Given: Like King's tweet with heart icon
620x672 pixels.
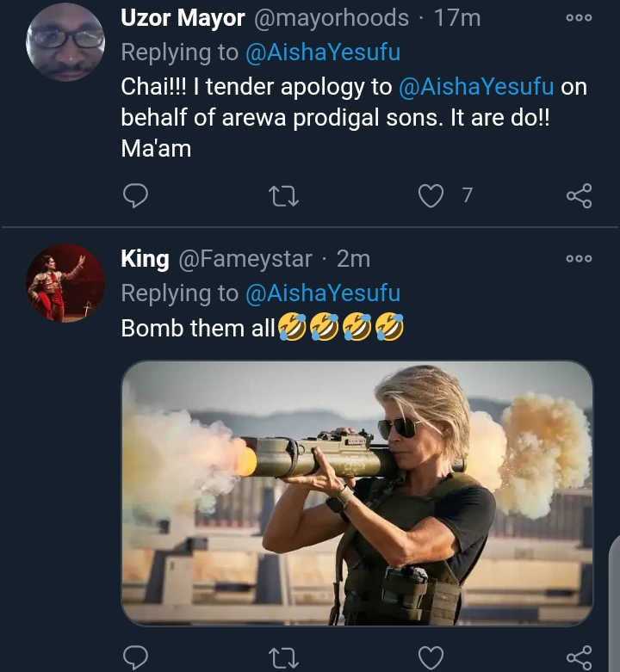Looking at the screenshot, I should [x=430, y=658].
